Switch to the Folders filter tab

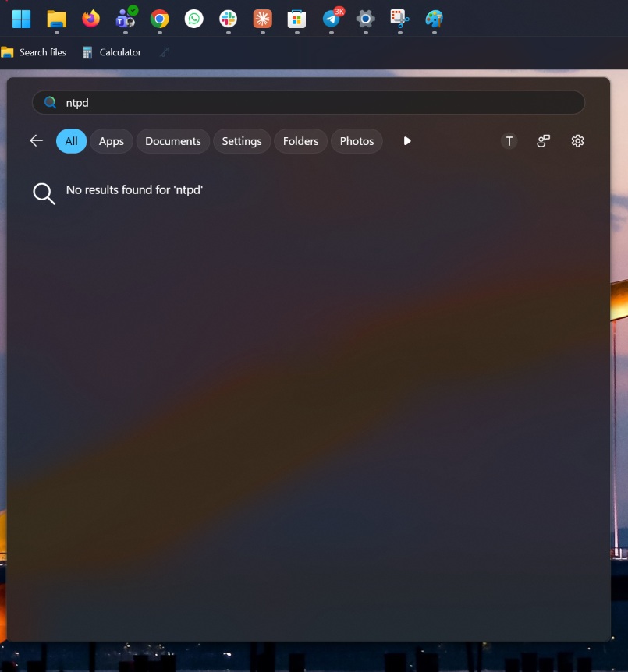point(300,141)
